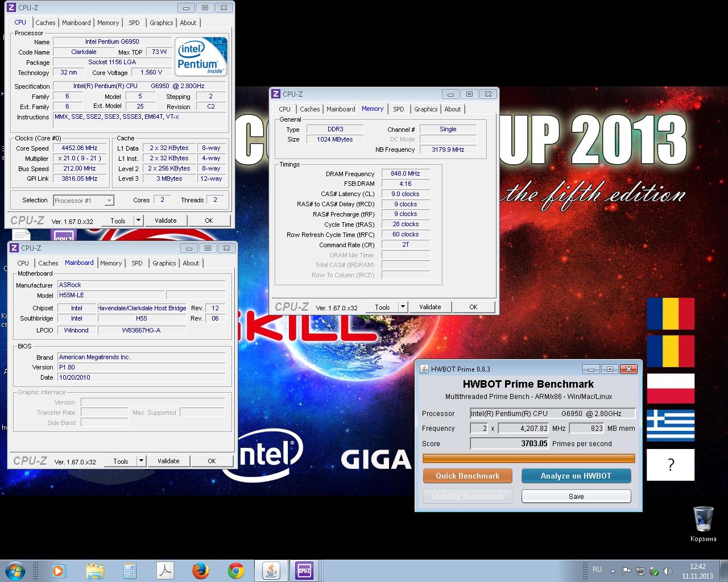Click the frequency field 4,207.82 MHz
728x582 pixels.
tap(524, 428)
